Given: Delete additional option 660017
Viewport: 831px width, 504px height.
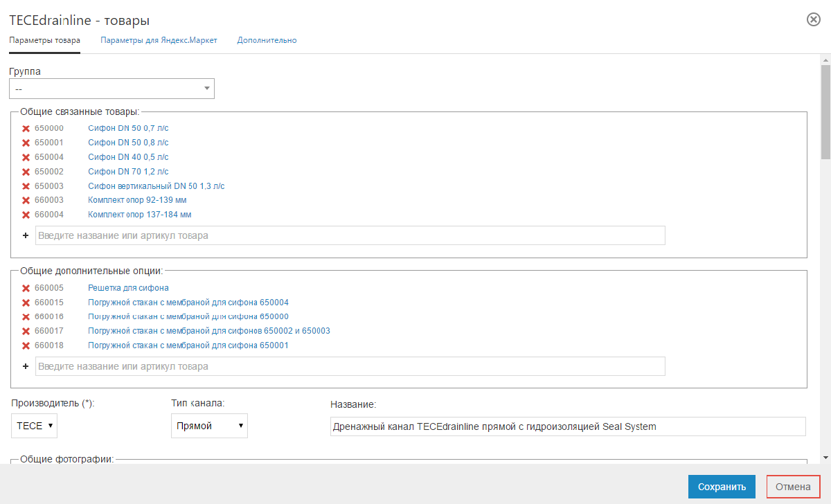Looking at the screenshot, I should [26, 331].
